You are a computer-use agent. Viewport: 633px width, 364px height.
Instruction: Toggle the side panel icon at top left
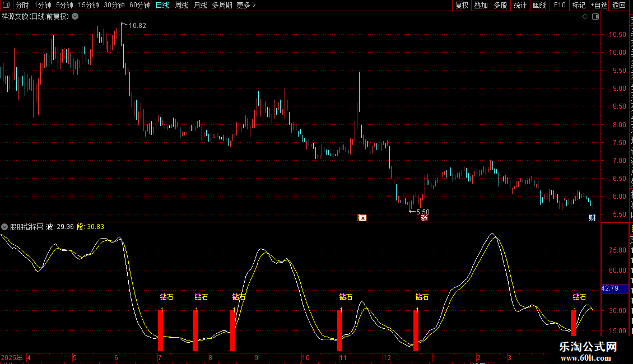click(x=6, y=5)
